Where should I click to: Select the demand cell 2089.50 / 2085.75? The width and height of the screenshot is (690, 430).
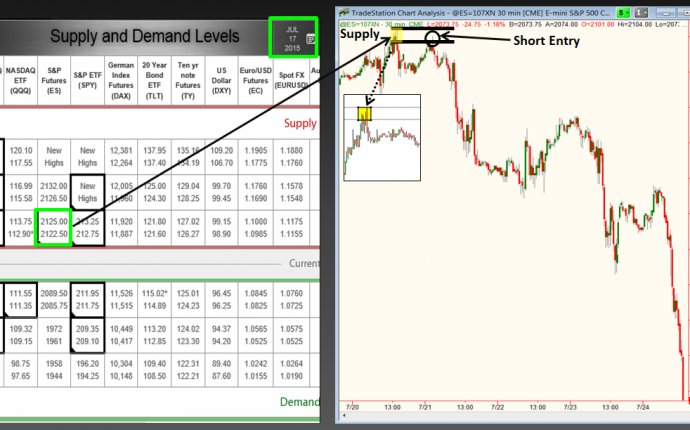point(54,299)
